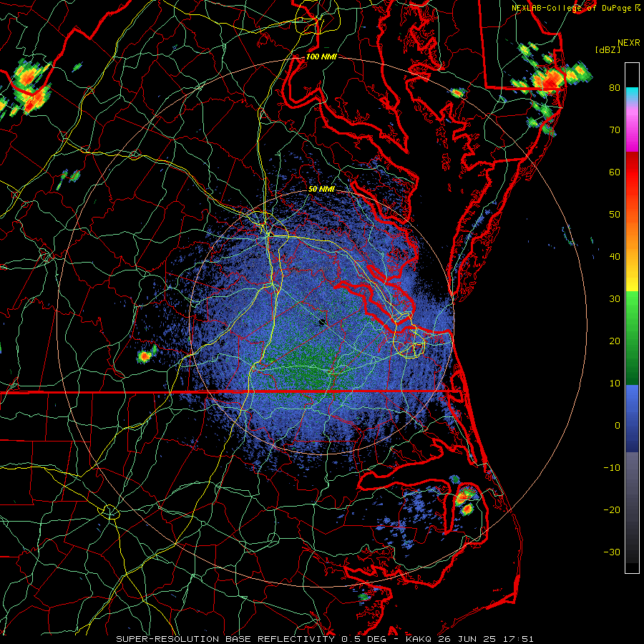644x644 pixels.
Task: Click the 40 value on the dBZ scale
Action: click(615, 257)
